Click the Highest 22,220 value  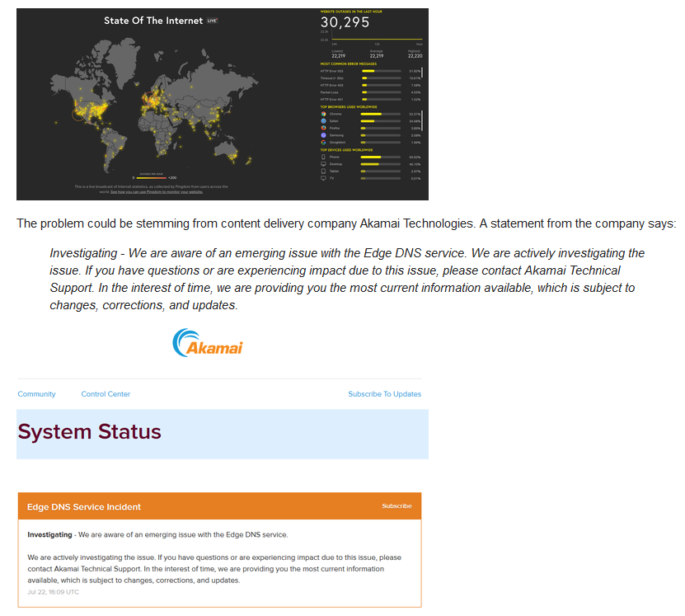coord(415,54)
